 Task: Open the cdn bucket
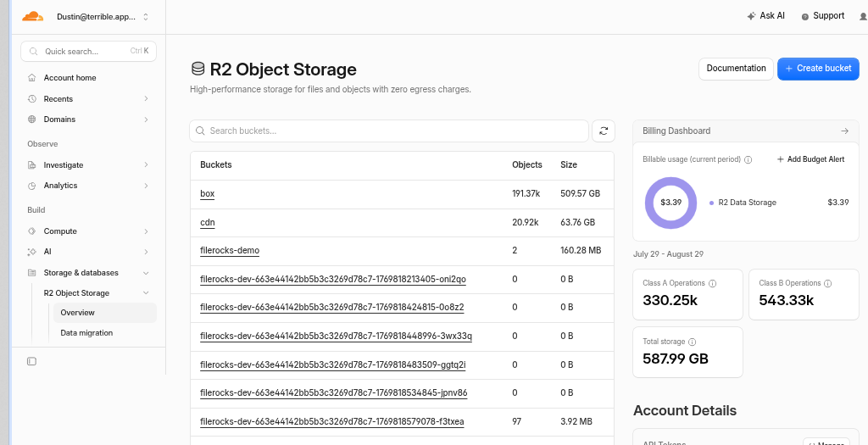[x=207, y=222]
